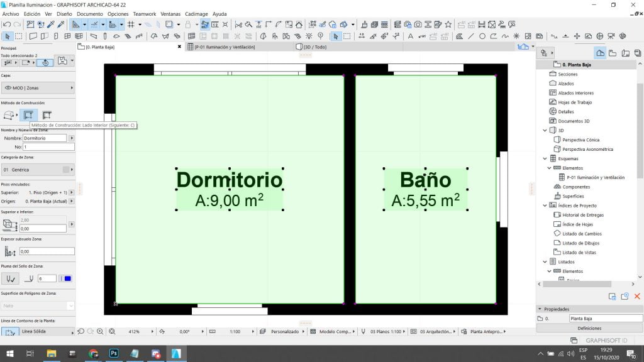Toggle the grid snap icon

(131, 25)
